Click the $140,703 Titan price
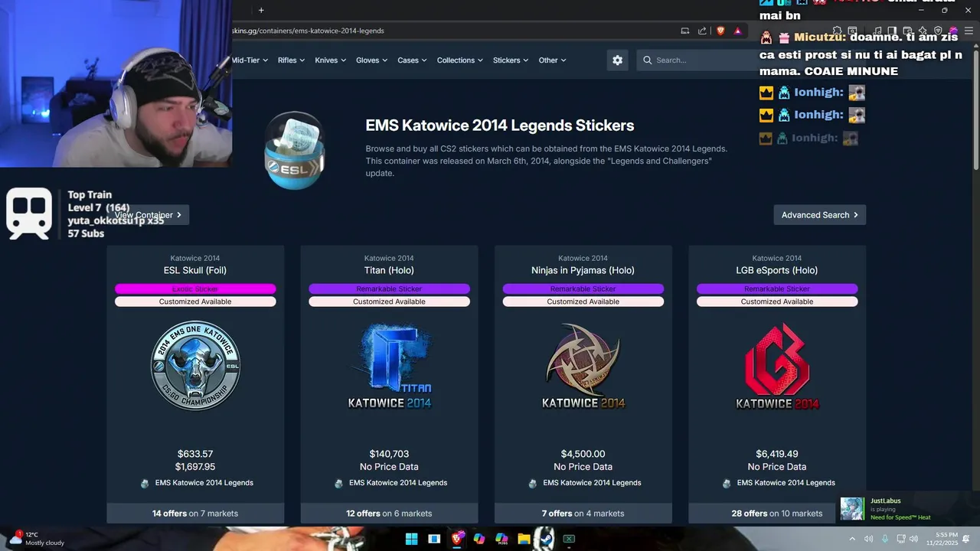 (x=389, y=454)
